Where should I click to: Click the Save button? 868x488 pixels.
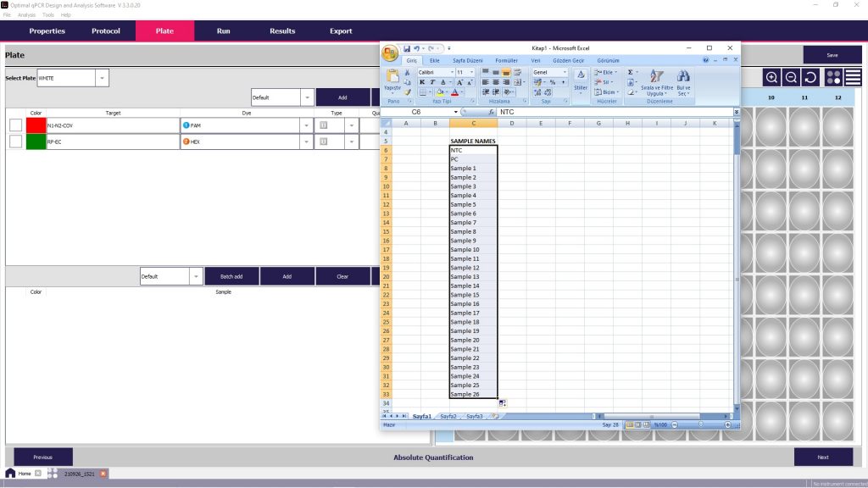point(832,55)
